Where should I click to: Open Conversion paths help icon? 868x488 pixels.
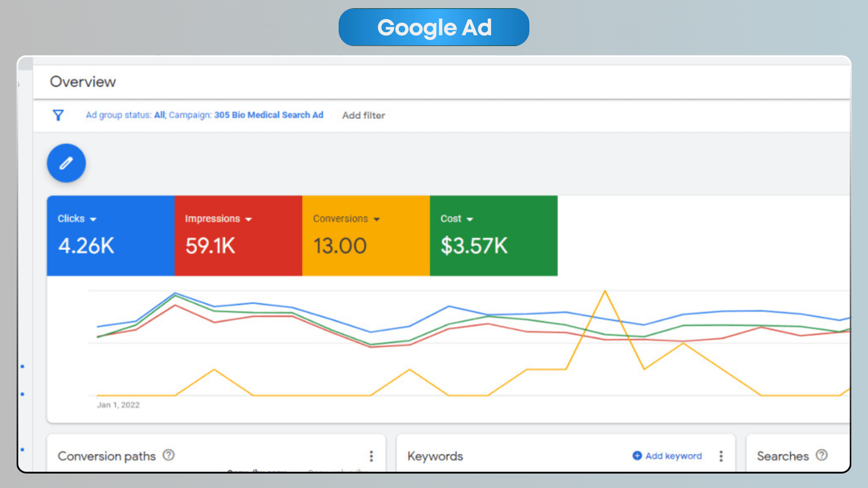169,455
